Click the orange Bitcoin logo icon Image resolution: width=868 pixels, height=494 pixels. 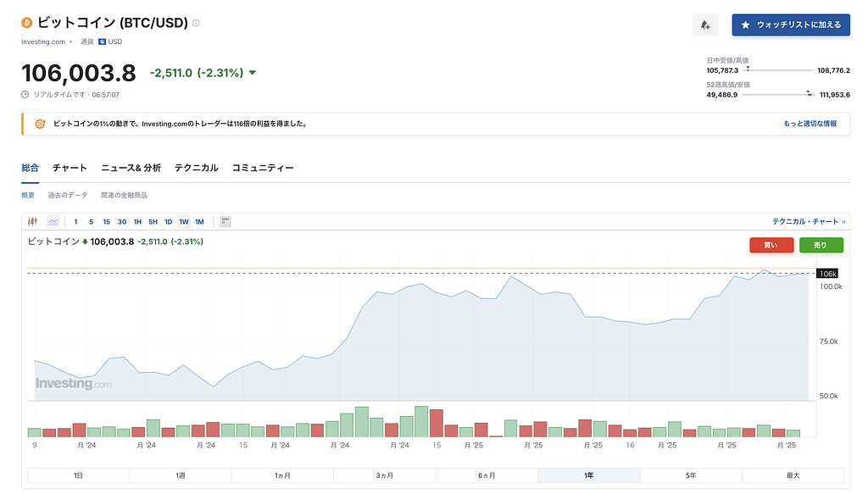[27, 22]
